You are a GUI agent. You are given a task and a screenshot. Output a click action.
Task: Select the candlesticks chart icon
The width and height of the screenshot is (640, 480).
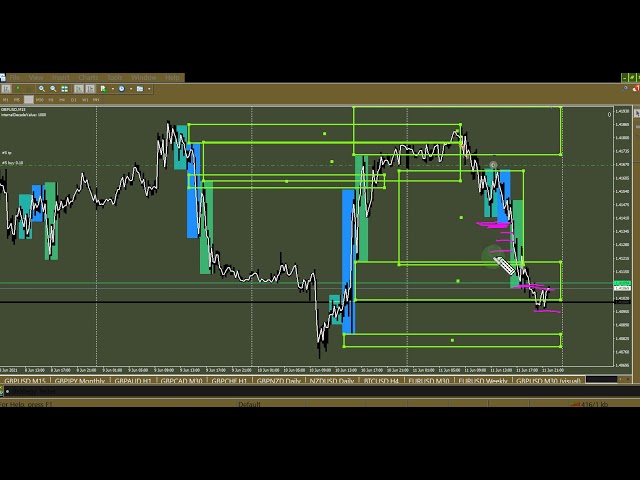pos(18,89)
